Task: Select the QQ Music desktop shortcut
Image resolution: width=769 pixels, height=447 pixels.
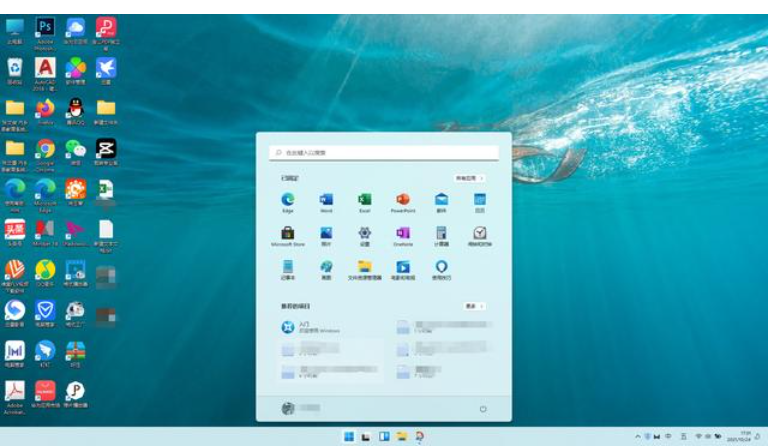Action: (x=45, y=273)
